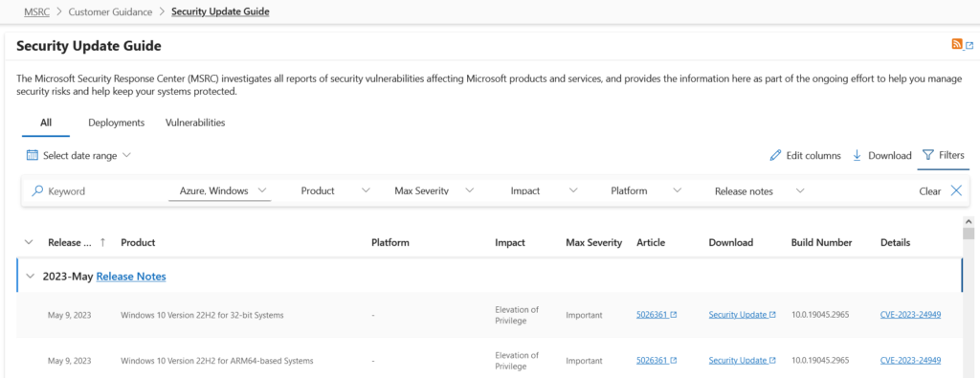
Task: Click the Filters funnel icon
Action: [x=928, y=155]
